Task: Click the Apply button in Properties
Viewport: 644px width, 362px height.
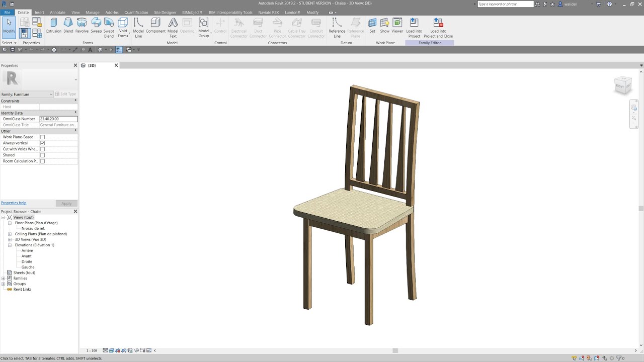Action: click(x=66, y=204)
